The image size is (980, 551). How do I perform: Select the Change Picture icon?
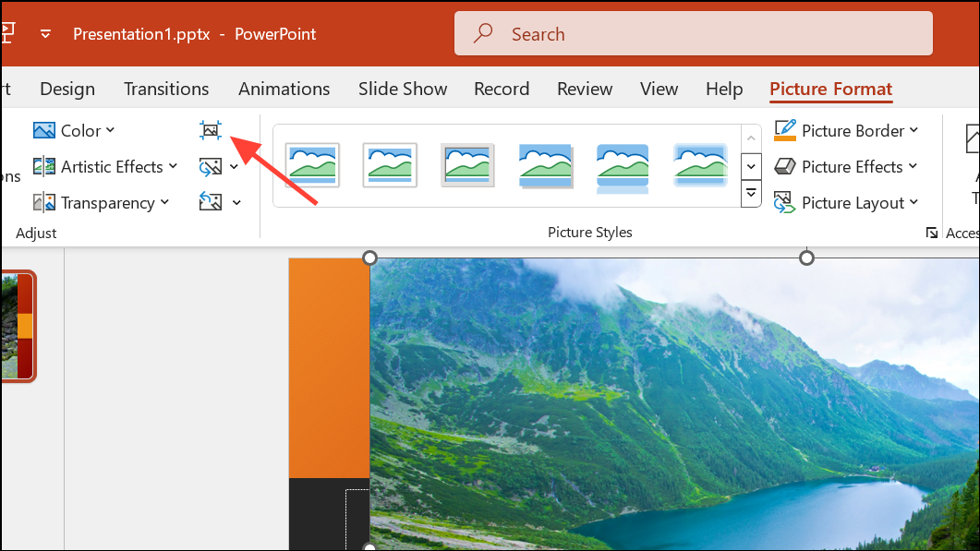pos(211,166)
